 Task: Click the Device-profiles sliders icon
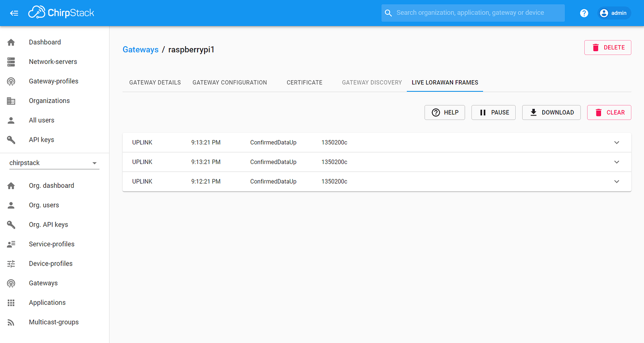tap(11, 264)
